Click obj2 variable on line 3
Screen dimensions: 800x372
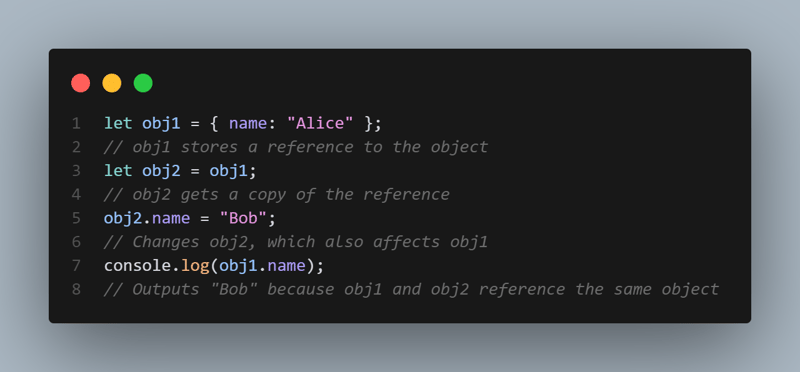tap(161, 171)
